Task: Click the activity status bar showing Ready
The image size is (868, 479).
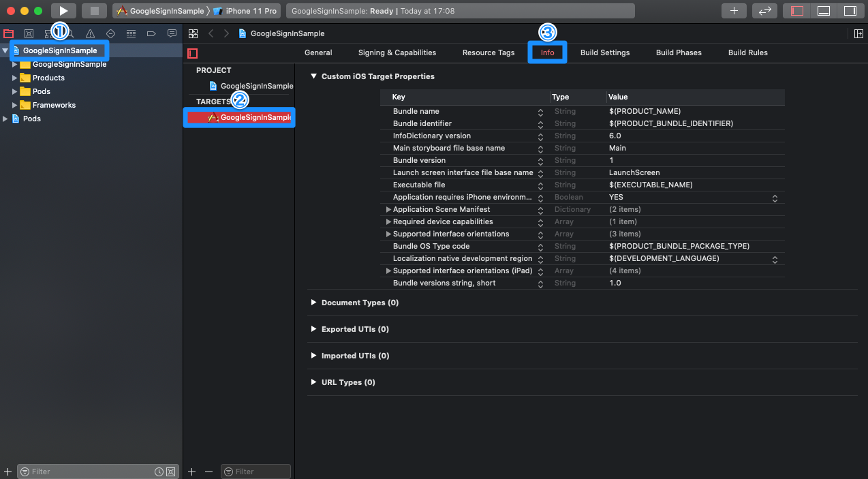Action: [x=460, y=11]
